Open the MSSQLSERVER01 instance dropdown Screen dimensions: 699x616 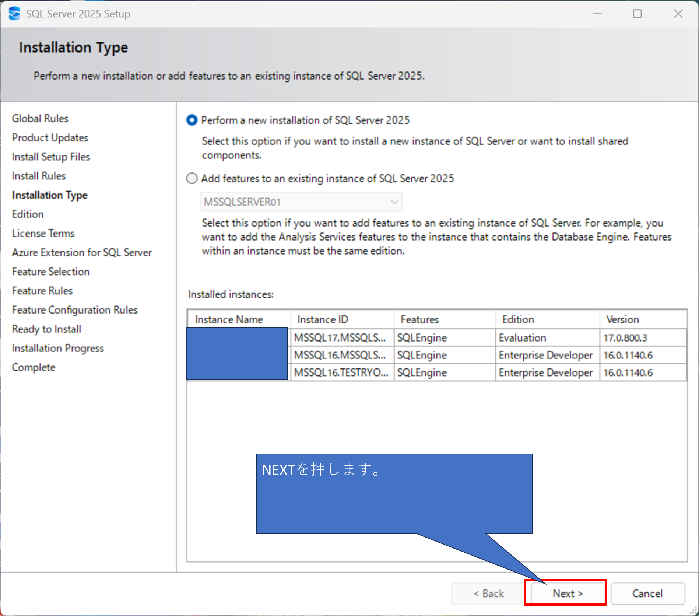(393, 202)
